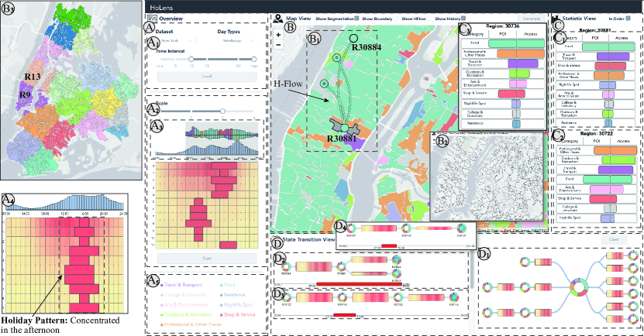Click Professional & Other Places legend entry
Image resolution: width=644 pixels, height=336 pixels.
click(x=191, y=324)
